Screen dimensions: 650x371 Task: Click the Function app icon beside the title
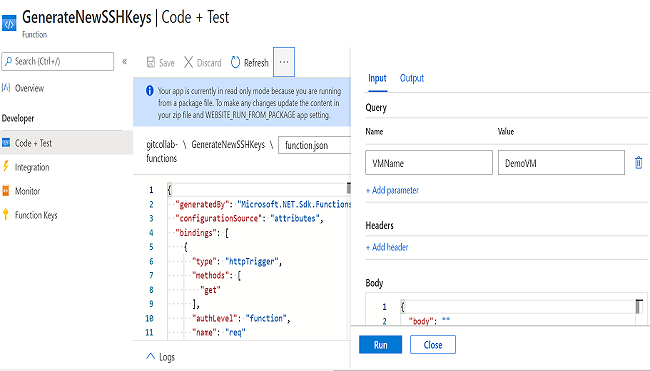point(9,23)
